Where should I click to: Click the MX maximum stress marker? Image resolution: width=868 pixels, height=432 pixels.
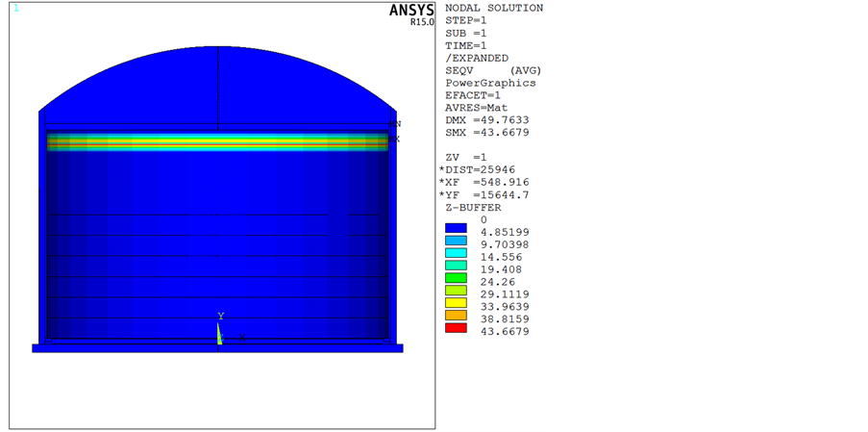[395, 140]
